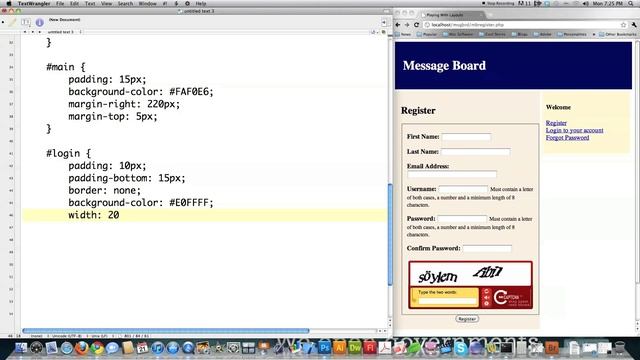Open reCAPTCHA help icon
Image resolution: width=640 pixels, height=360 pixels.
pos(486,304)
